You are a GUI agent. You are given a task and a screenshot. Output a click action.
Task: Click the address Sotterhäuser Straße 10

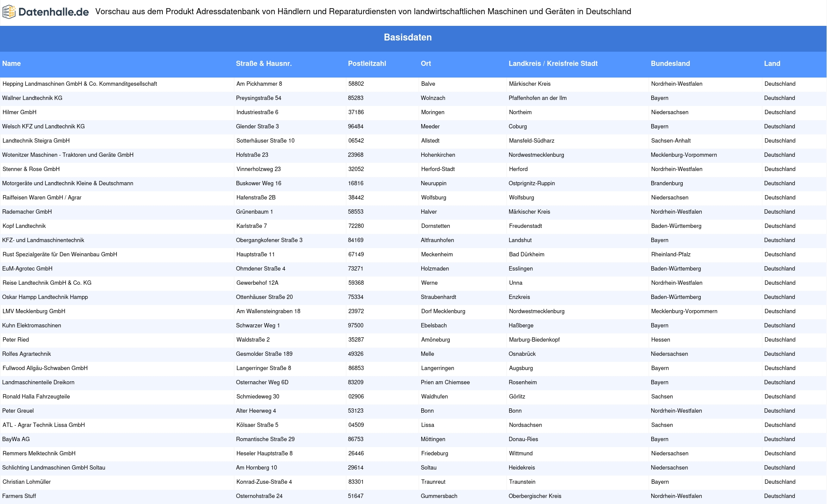pos(265,141)
